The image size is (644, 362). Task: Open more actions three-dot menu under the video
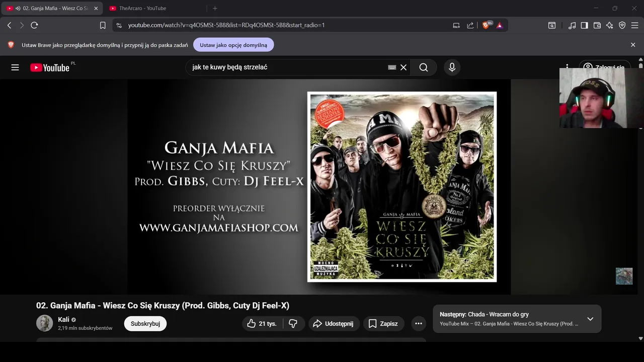[x=419, y=324]
